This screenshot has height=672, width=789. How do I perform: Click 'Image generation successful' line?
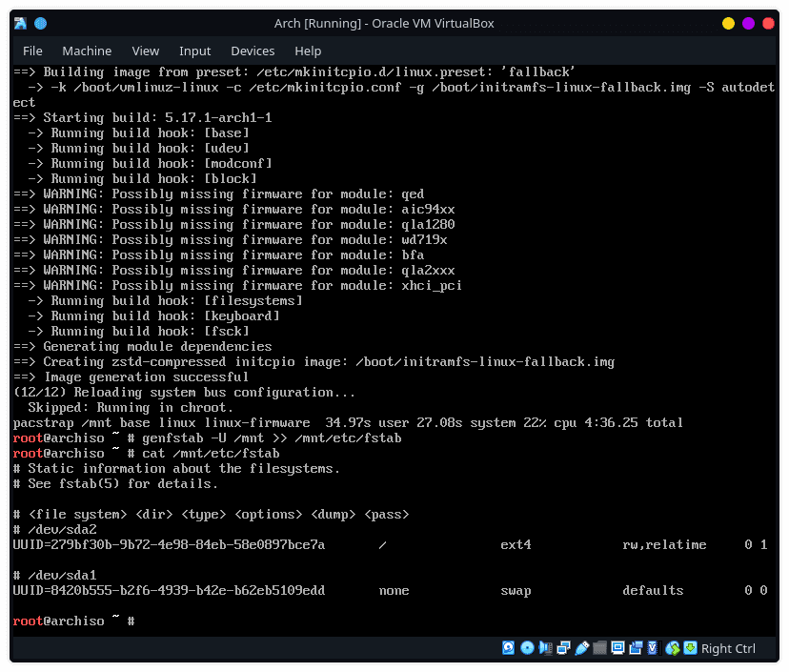click(131, 377)
